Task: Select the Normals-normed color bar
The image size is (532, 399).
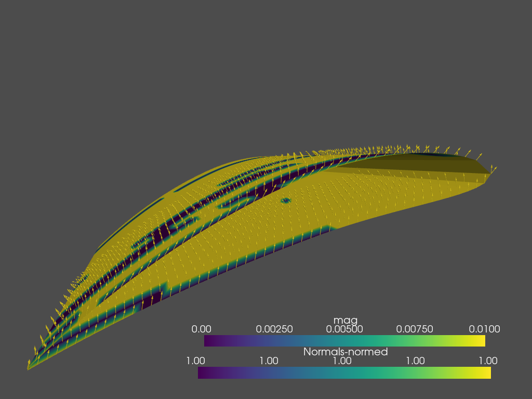Action: point(345,371)
